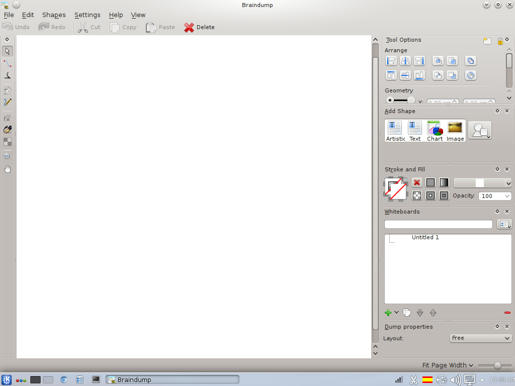Lower shape one level in Arrange
The image size is (515, 386).
pyautogui.click(x=438, y=75)
